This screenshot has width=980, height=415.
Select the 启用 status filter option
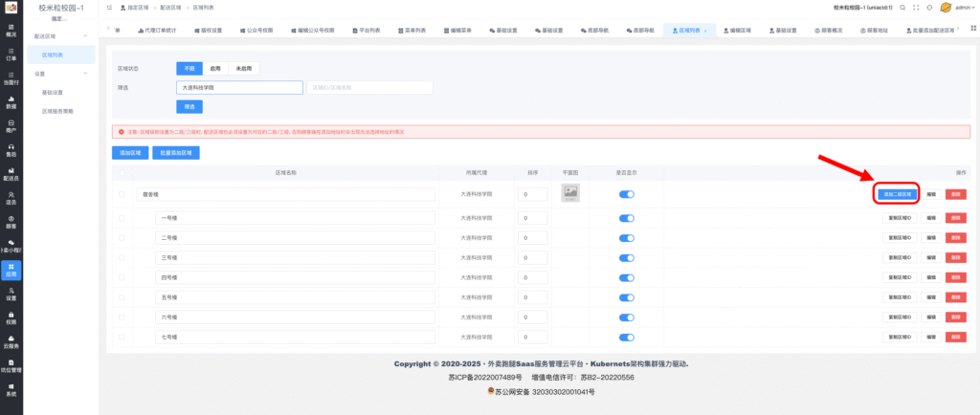point(215,69)
